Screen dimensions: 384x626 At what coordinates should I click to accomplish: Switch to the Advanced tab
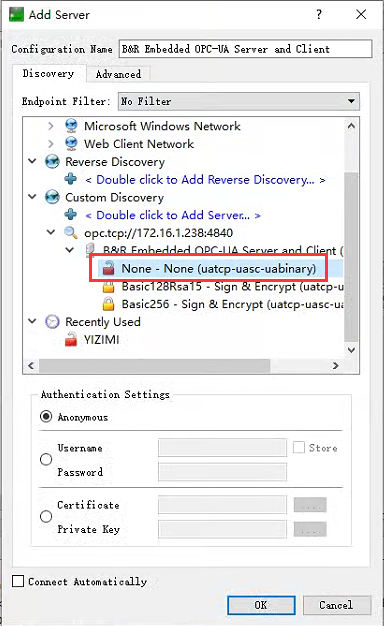(118, 74)
